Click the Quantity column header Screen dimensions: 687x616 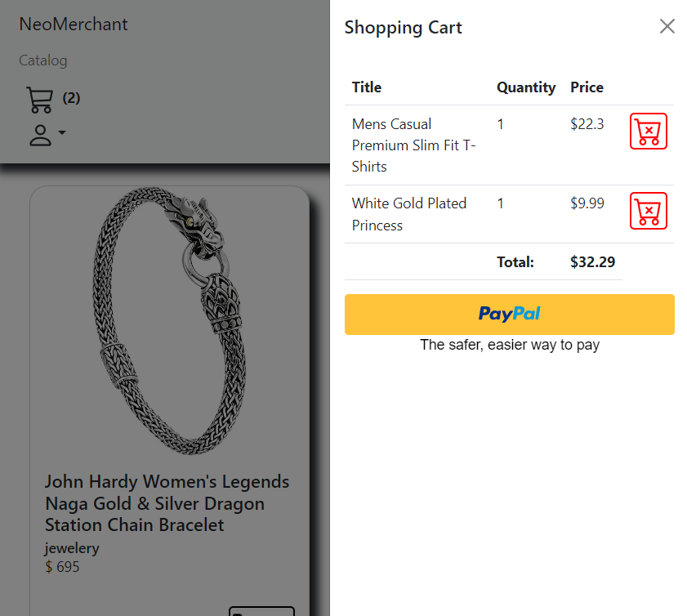pos(526,87)
